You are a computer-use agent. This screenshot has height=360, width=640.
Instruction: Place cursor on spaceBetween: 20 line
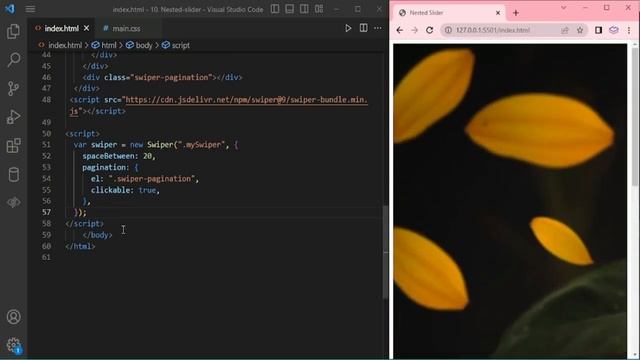point(119,156)
